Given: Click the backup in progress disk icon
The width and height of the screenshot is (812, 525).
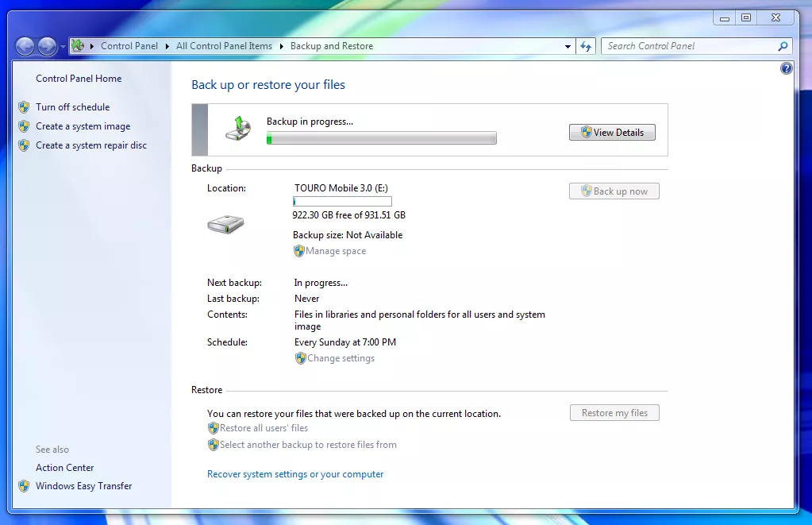Looking at the screenshot, I should tap(239, 129).
